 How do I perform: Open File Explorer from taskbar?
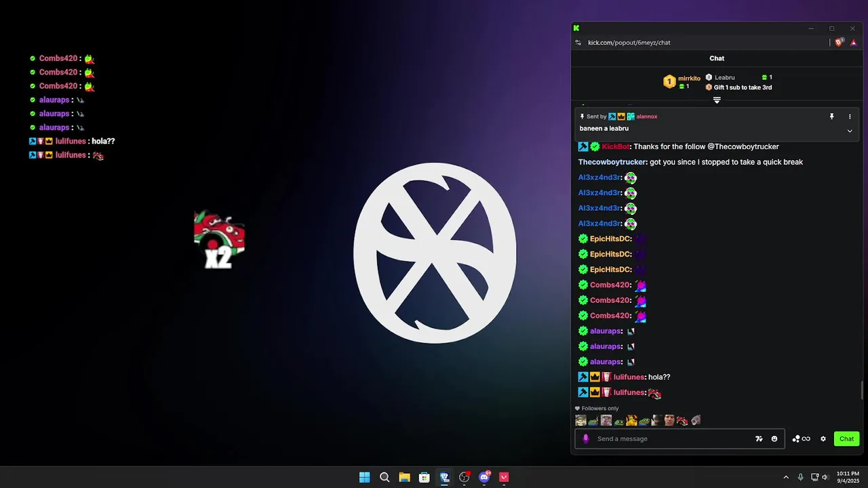(x=404, y=477)
